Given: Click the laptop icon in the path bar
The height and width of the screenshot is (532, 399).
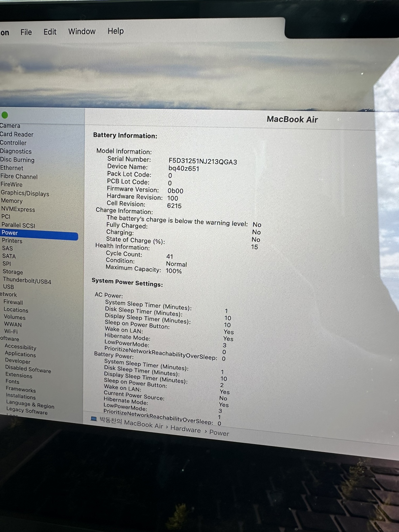Looking at the screenshot, I should tap(94, 419).
